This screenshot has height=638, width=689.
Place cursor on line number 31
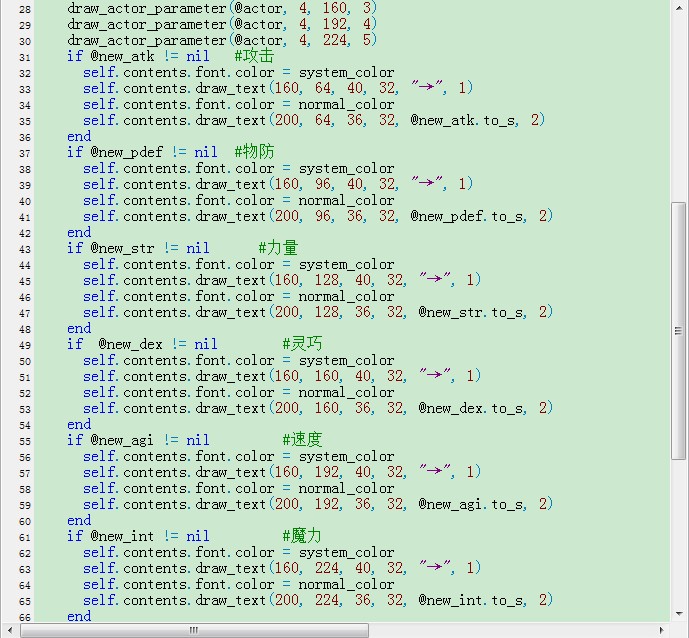click(x=25, y=58)
